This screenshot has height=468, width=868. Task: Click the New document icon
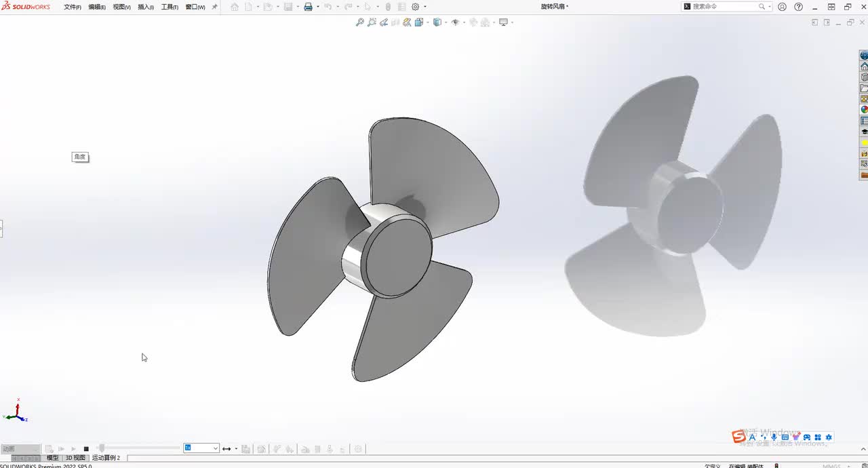pyautogui.click(x=248, y=7)
